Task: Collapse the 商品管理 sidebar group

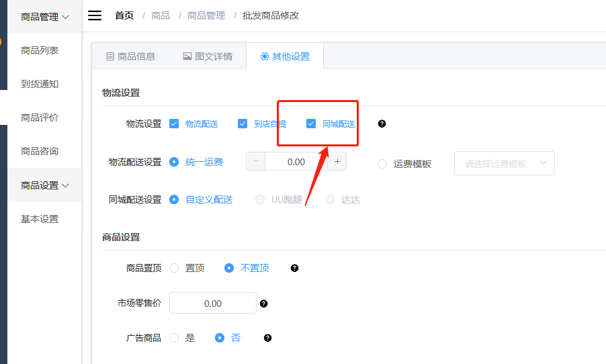Action: click(x=45, y=17)
